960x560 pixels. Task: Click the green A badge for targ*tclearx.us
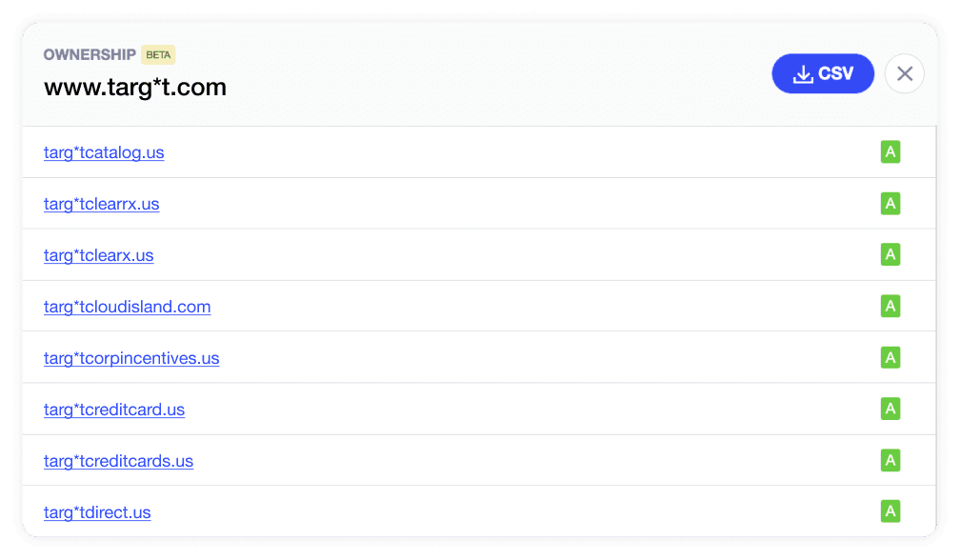890,254
